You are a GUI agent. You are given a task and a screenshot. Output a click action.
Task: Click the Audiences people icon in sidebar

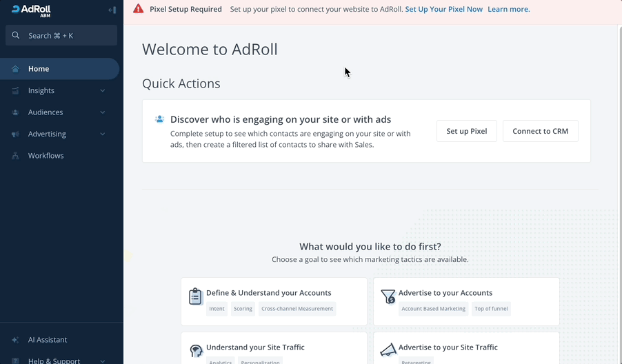[15, 112]
